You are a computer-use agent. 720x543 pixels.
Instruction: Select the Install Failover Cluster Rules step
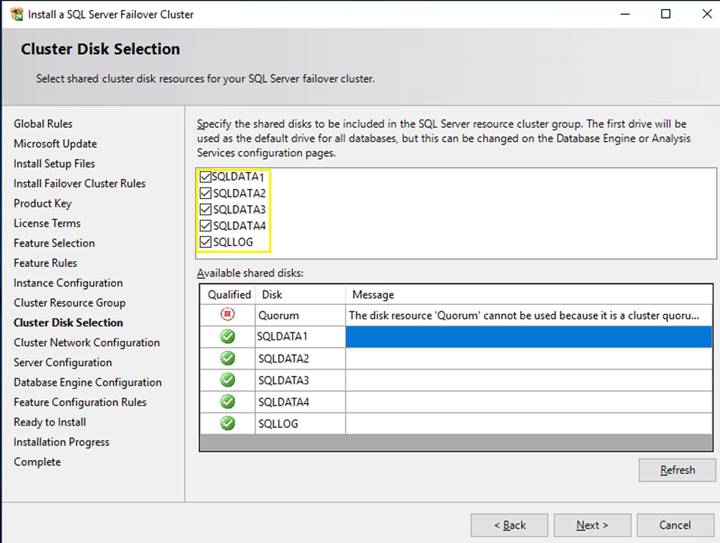pos(79,184)
